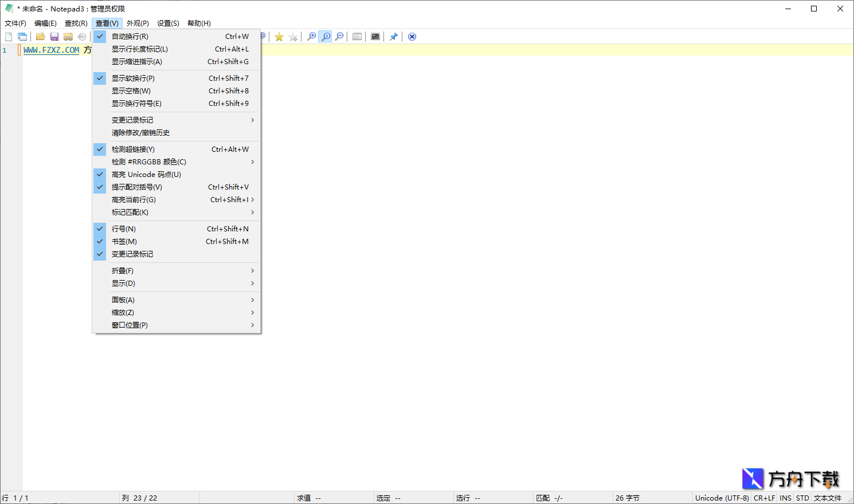This screenshot has width=854, height=504.
Task: Follow the WWW.FZXZ.COM hyperlink
Action: click(x=50, y=50)
